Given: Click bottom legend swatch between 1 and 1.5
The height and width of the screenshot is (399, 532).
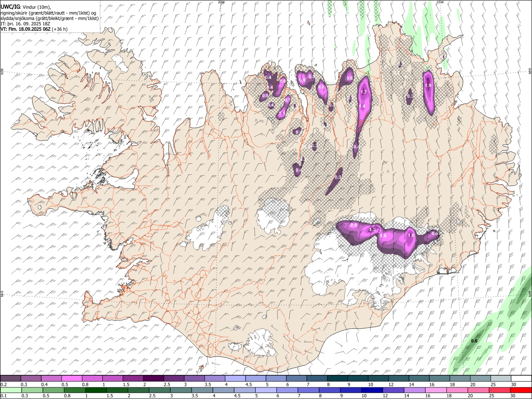Looking at the screenshot, I should [96, 390].
